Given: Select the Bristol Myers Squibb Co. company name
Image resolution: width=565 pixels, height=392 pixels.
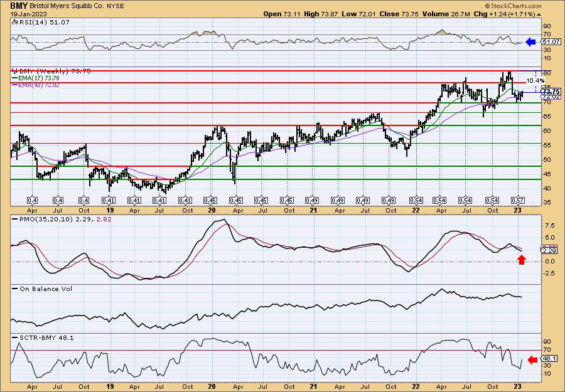Looking at the screenshot, I should pos(67,6).
